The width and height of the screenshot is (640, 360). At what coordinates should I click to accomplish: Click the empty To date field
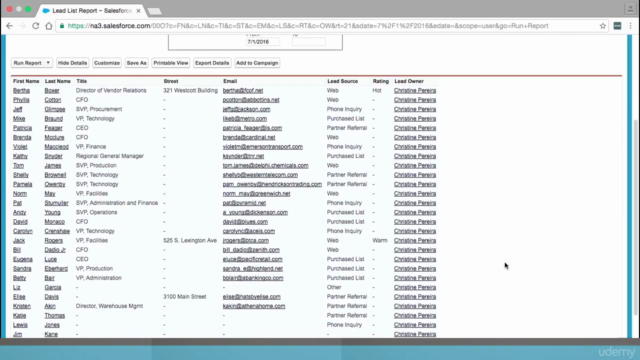(309, 42)
